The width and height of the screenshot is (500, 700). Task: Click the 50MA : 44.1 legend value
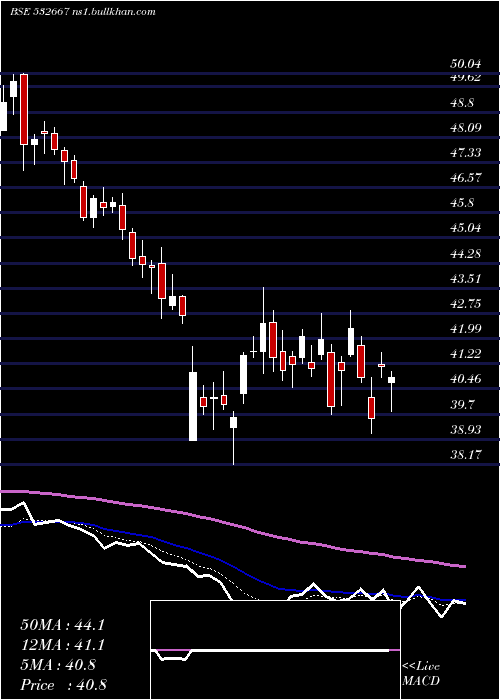pos(62,625)
